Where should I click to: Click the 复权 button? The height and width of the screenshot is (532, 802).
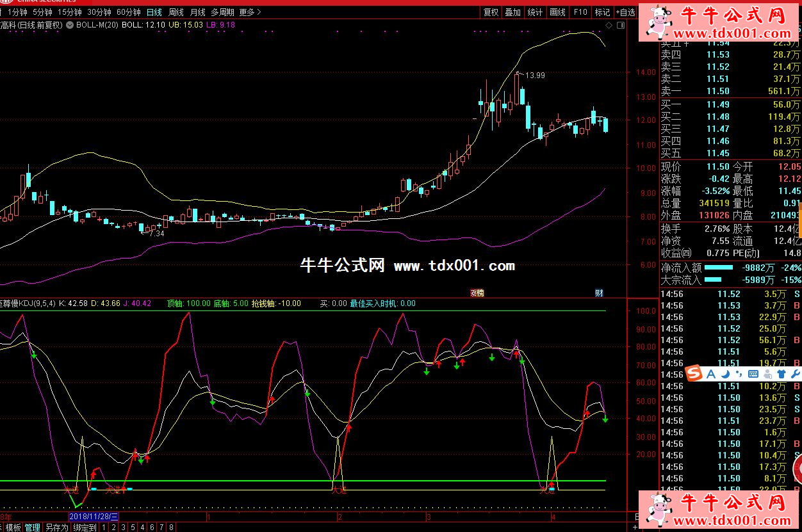491,12
